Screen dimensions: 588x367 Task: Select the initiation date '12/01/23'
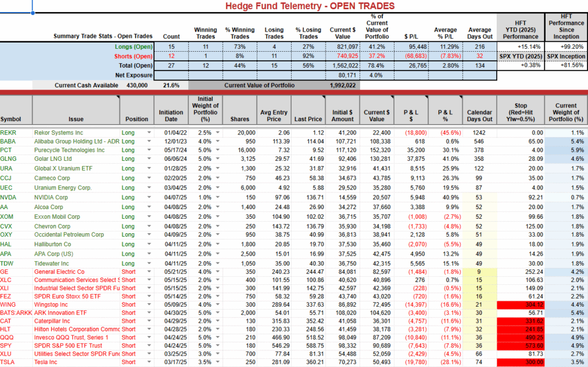pos(176,141)
